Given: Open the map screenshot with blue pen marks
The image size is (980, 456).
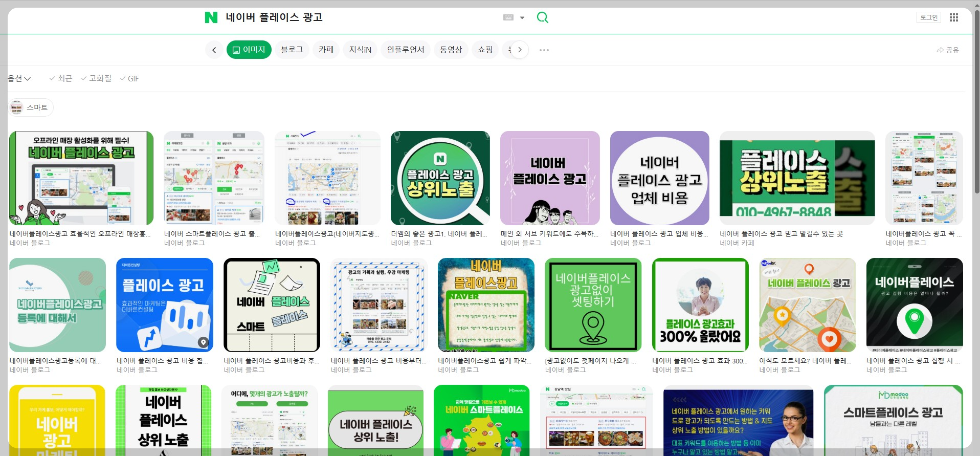Looking at the screenshot, I should tap(327, 178).
